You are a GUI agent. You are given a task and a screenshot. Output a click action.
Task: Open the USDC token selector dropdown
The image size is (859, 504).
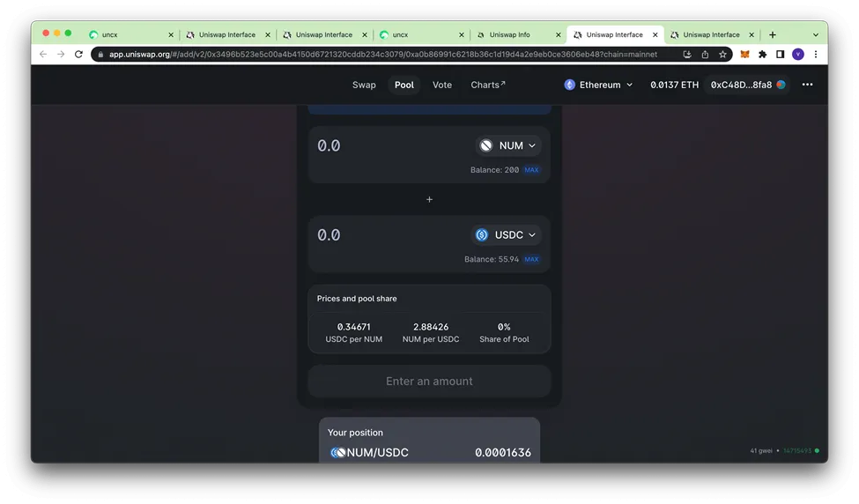[506, 235]
